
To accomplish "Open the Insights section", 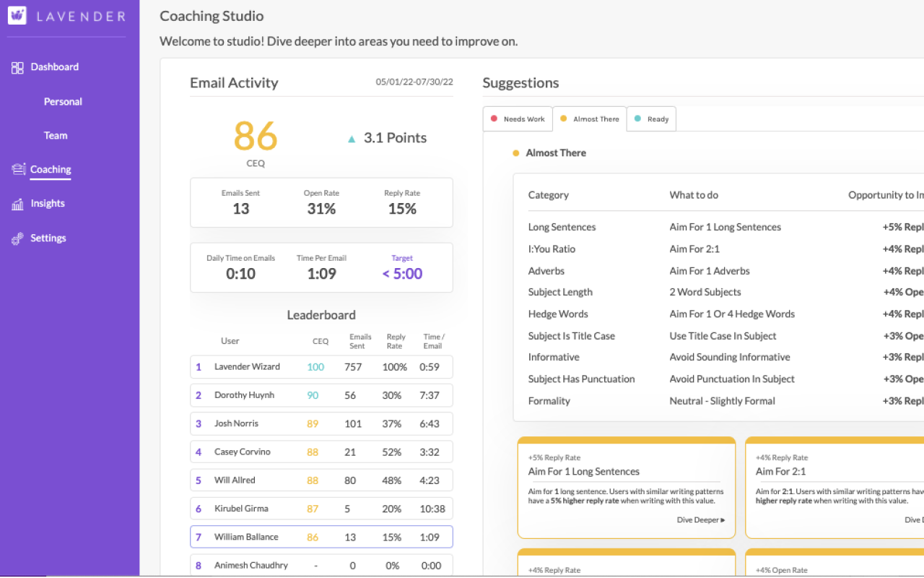I will pyautogui.click(x=48, y=203).
